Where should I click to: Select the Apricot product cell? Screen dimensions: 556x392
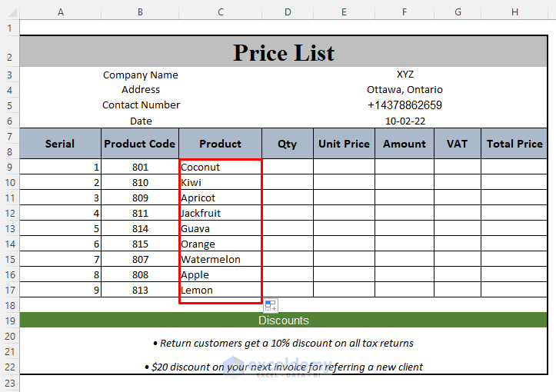coord(221,198)
